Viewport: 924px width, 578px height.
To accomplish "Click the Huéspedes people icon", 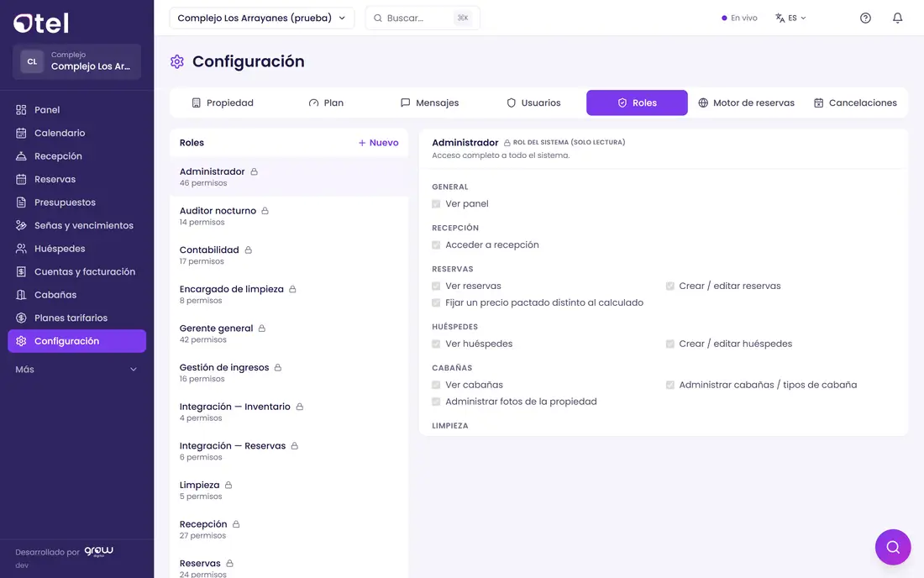I will [21, 249].
